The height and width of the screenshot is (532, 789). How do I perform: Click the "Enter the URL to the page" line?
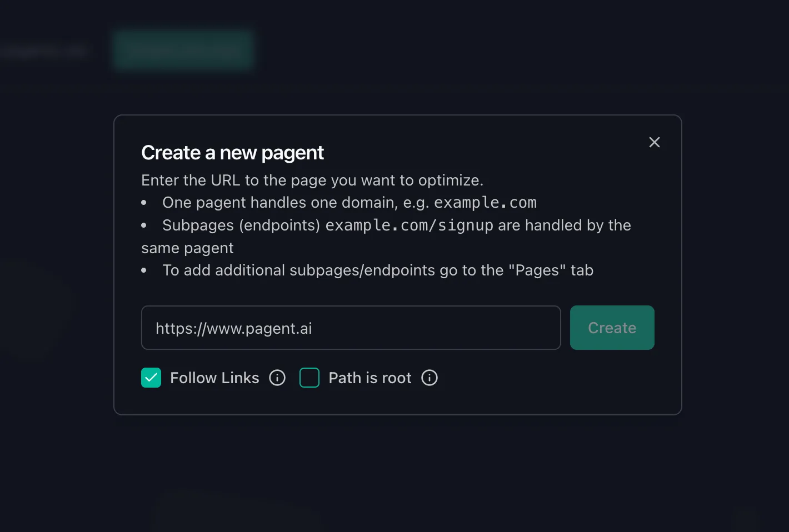(312, 180)
